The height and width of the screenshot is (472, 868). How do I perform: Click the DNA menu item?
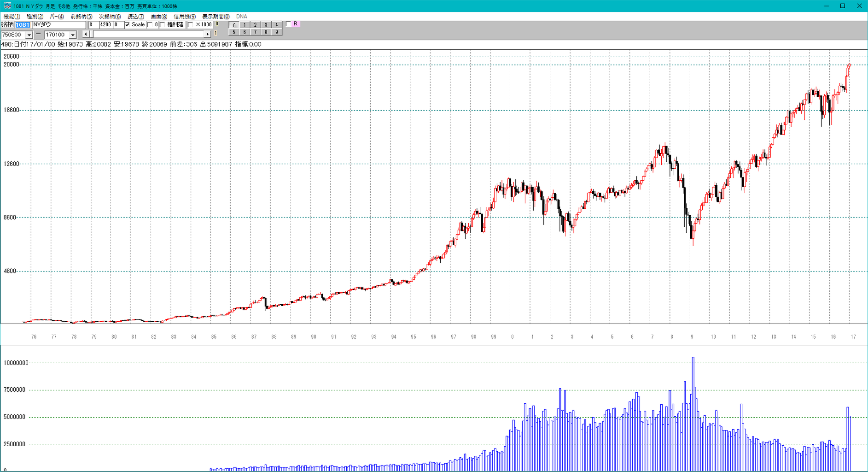pos(242,17)
